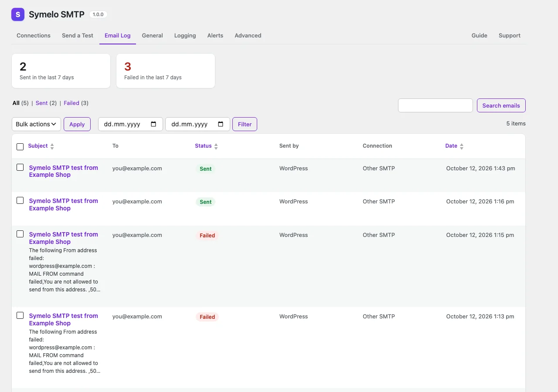Focus the second dd.mm.yyyy date field
The image size is (558, 392).
197,124
